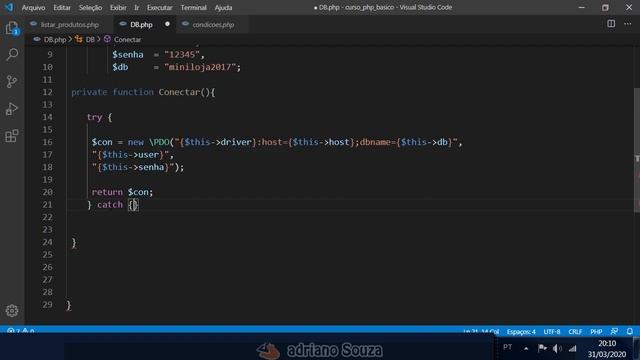Click the VS Code logo icon
This screenshot has height=360, width=640.
(9, 7)
